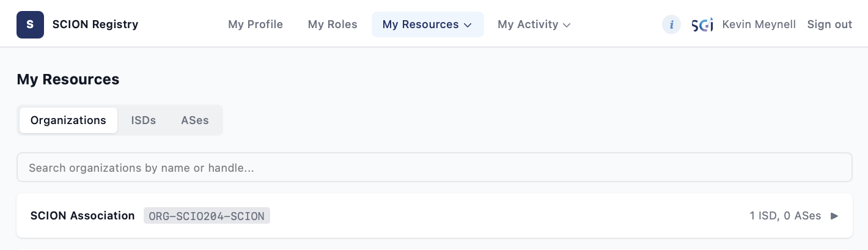Click the SCION Registry title
The image size is (868, 250).
[x=95, y=24]
